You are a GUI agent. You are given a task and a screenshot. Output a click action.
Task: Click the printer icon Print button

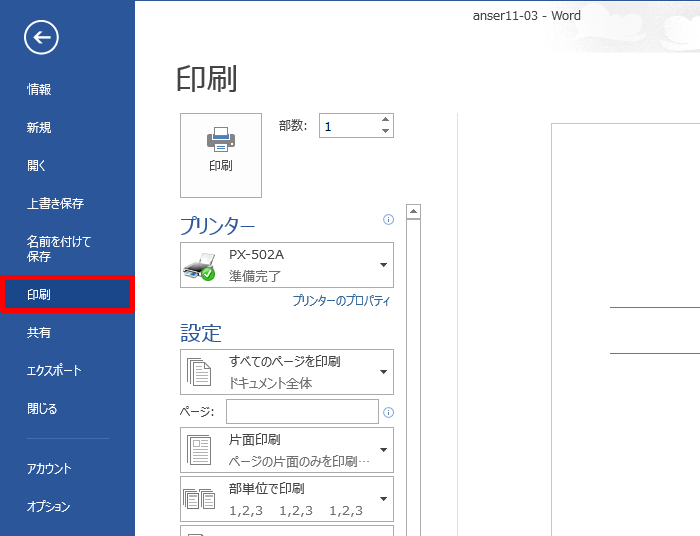click(x=221, y=155)
